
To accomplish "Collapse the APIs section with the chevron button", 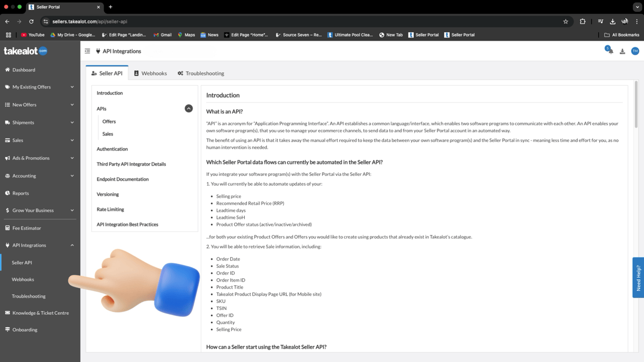I will pos(188,108).
